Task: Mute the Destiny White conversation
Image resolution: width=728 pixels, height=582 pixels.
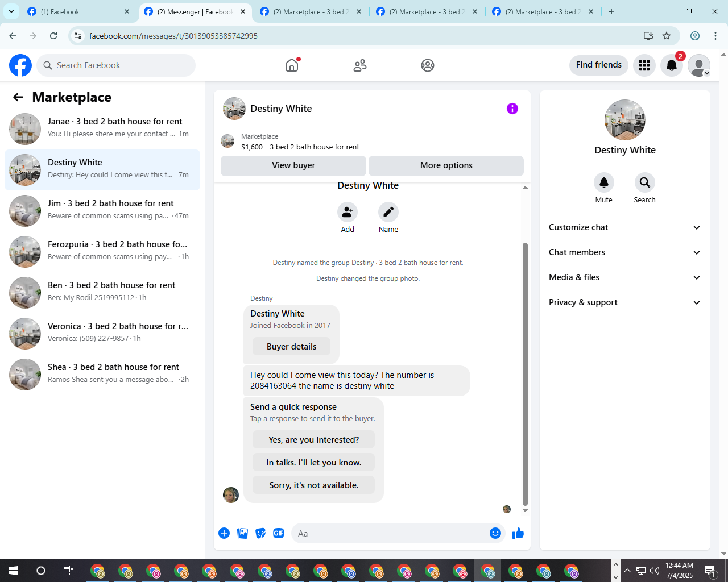Action: coord(604,182)
